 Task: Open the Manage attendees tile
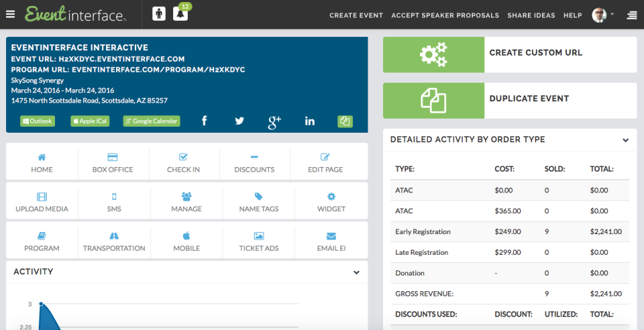pyautogui.click(x=186, y=203)
